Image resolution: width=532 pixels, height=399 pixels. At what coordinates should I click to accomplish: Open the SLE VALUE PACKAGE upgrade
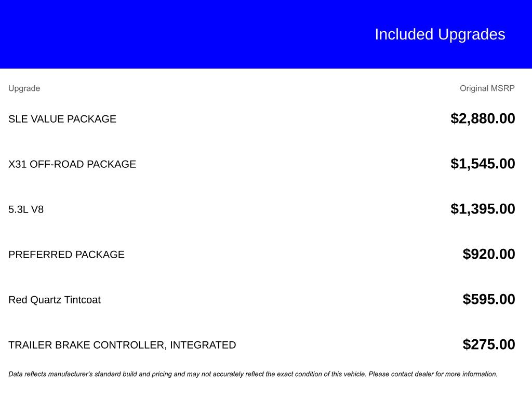(x=62, y=119)
